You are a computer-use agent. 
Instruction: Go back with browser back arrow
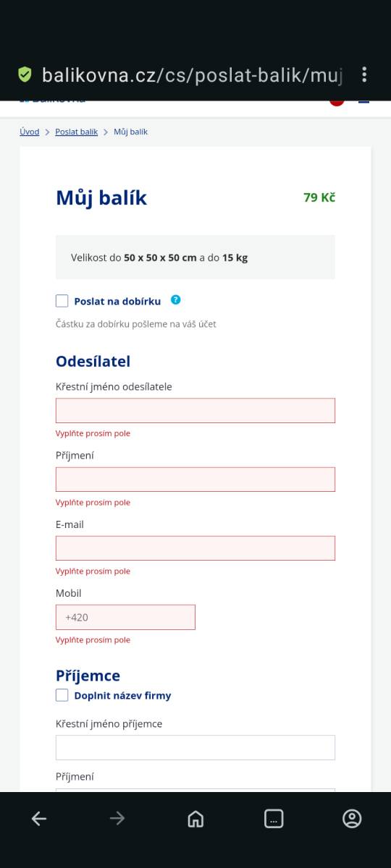(39, 818)
